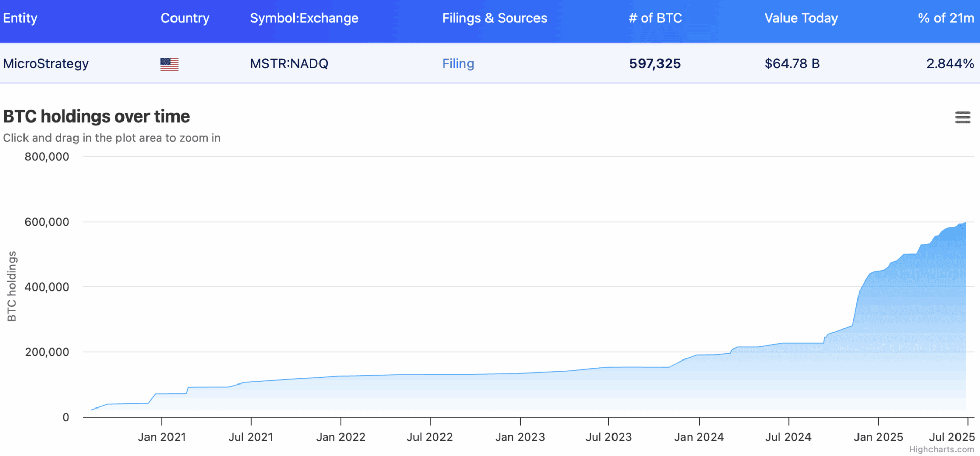This screenshot has height=456, width=980.
Task: Click the Jan 2023 x-axis label
Action: coord(520,437)
